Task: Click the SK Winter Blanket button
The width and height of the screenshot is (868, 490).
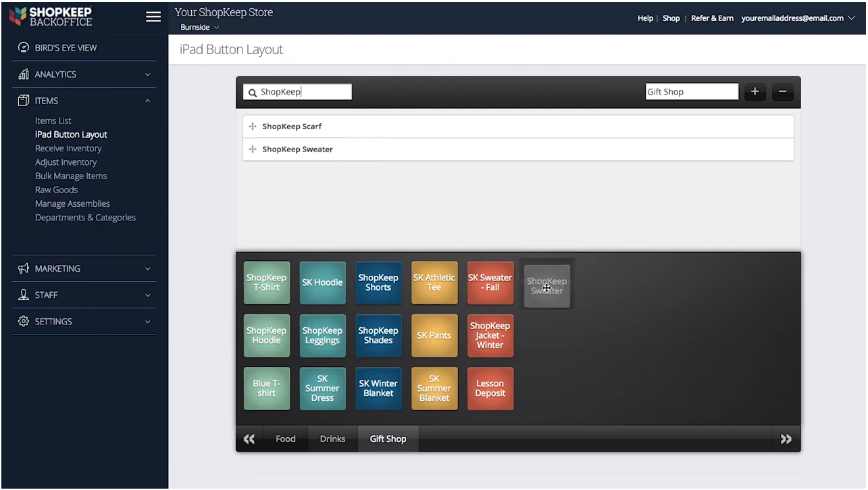Action: point(378,389)
